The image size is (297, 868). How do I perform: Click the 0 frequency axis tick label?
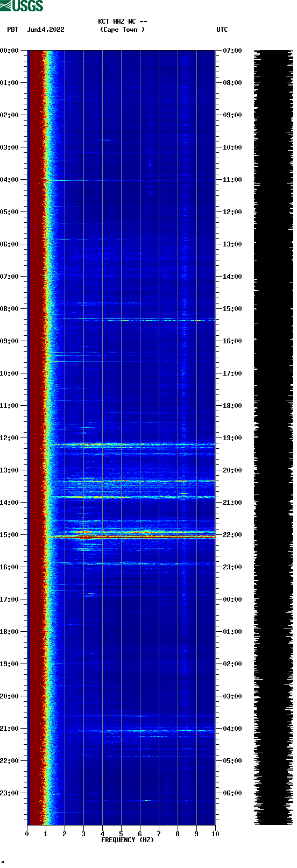click(27, 834)
